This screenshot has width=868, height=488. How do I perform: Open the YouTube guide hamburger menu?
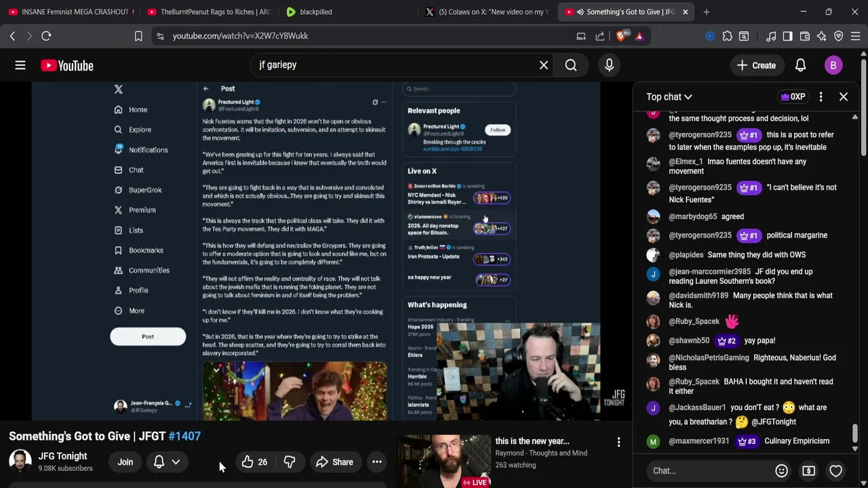pos(20,65)
